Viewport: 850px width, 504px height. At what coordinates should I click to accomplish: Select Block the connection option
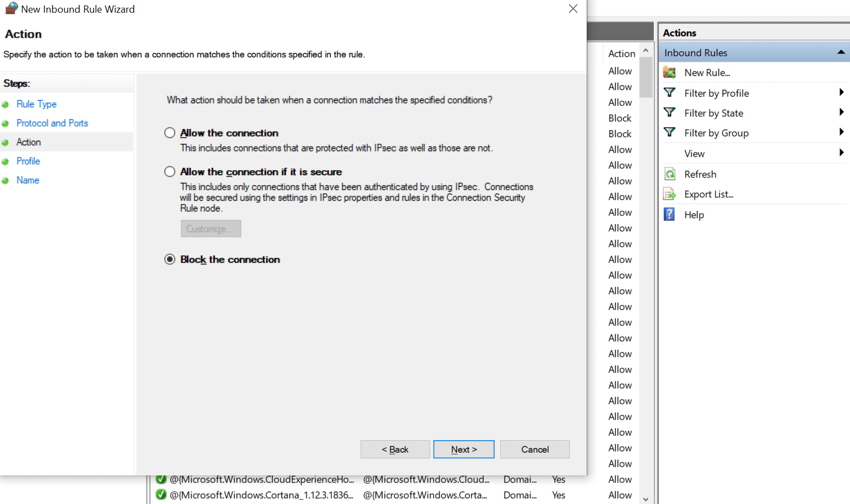[x=170, y=259]
